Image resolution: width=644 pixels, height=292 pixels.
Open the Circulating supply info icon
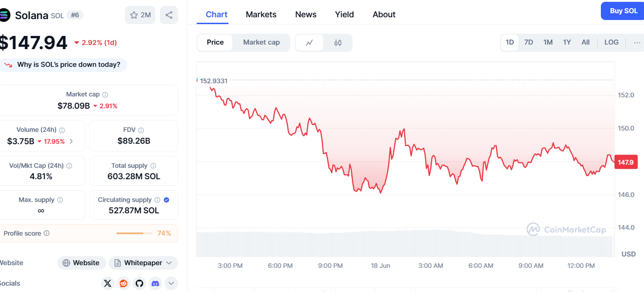coord(157,200)
